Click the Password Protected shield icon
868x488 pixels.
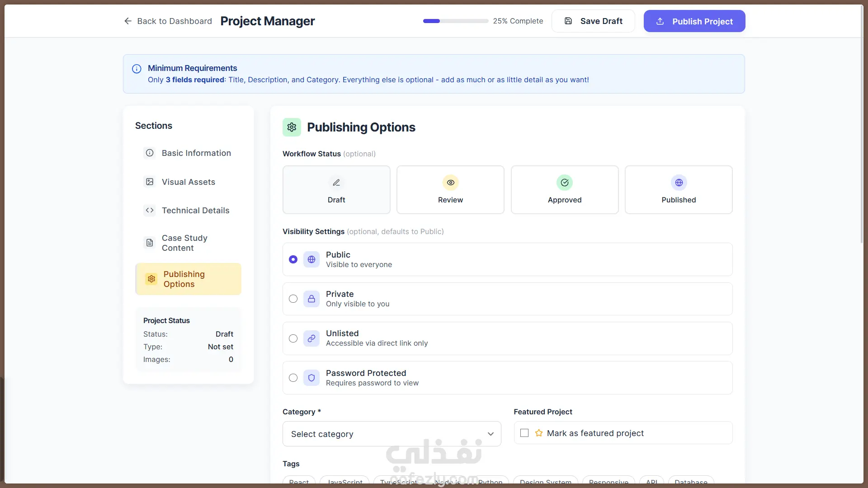311,378
